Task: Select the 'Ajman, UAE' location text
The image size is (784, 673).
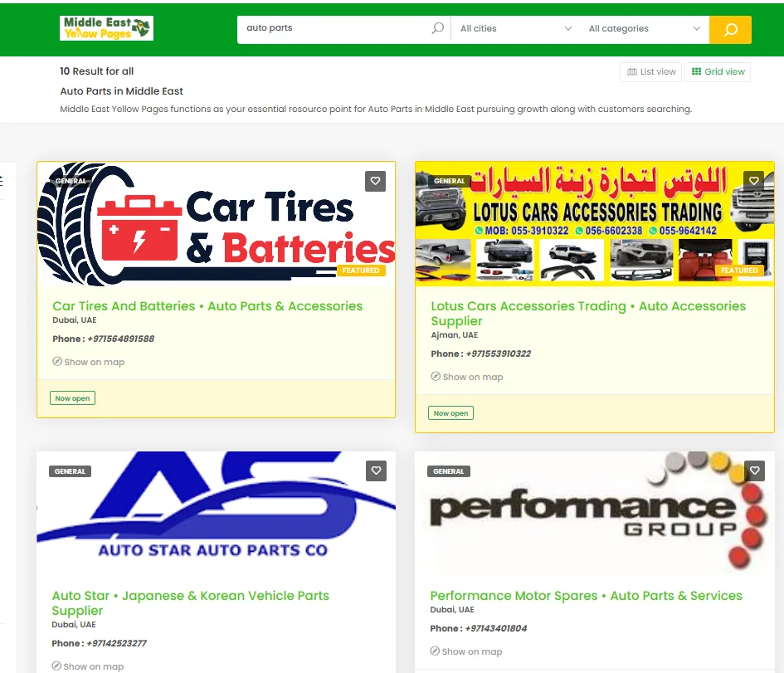Action: pos(455,335)
